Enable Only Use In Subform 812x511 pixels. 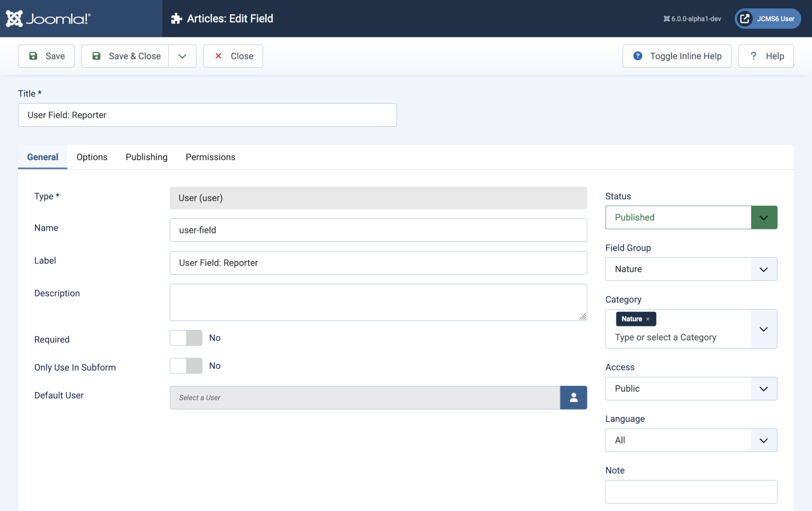click(186, 365)
